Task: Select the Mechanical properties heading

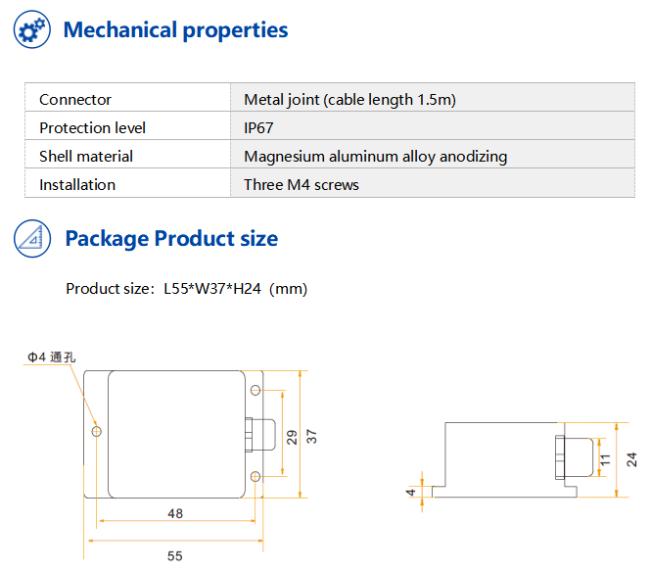Action: (x=175, y=30)
